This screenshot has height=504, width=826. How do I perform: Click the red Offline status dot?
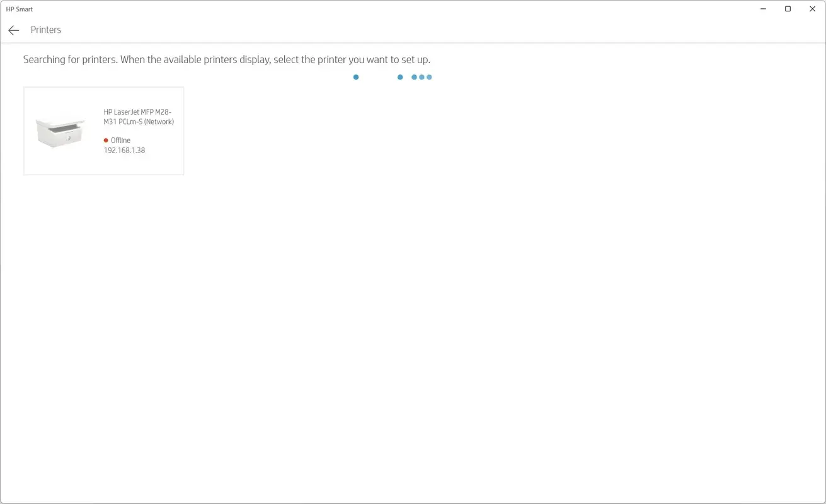(x=105, y=140)
